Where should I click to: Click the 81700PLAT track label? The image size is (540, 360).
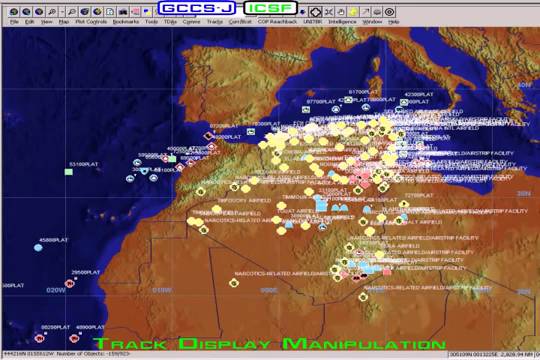point(363,92)
